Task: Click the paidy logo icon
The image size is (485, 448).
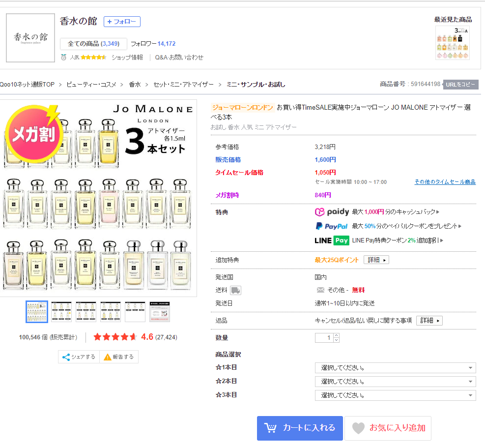Action: click(332, 212)
